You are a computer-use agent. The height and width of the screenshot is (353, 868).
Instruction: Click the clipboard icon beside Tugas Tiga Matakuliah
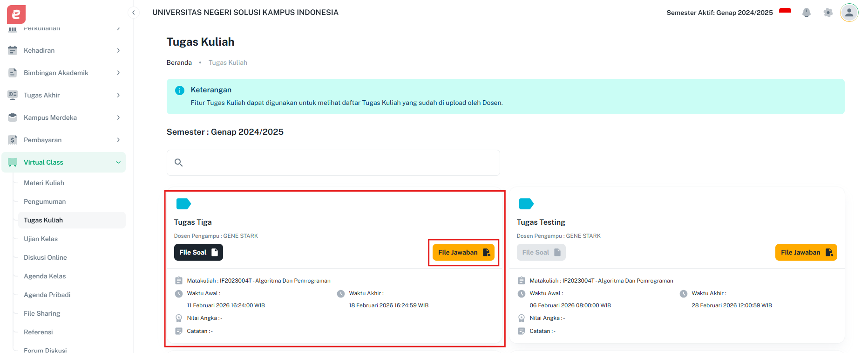point(179,281)
